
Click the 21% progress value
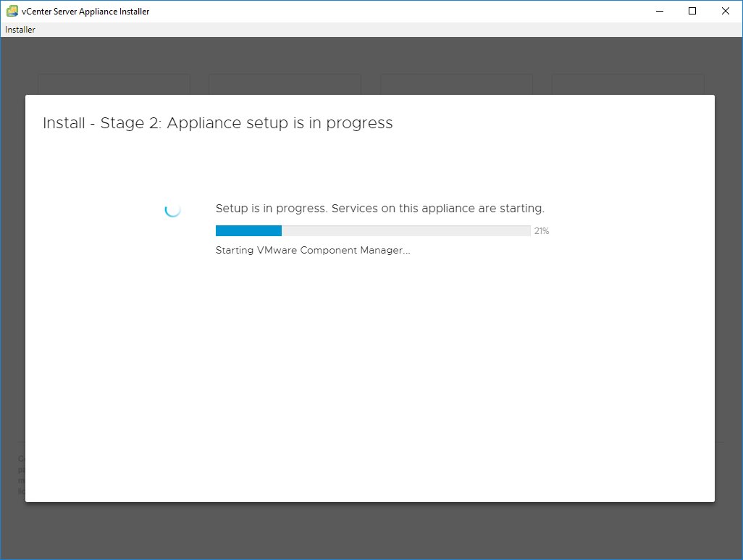click(x=542, y=231)
